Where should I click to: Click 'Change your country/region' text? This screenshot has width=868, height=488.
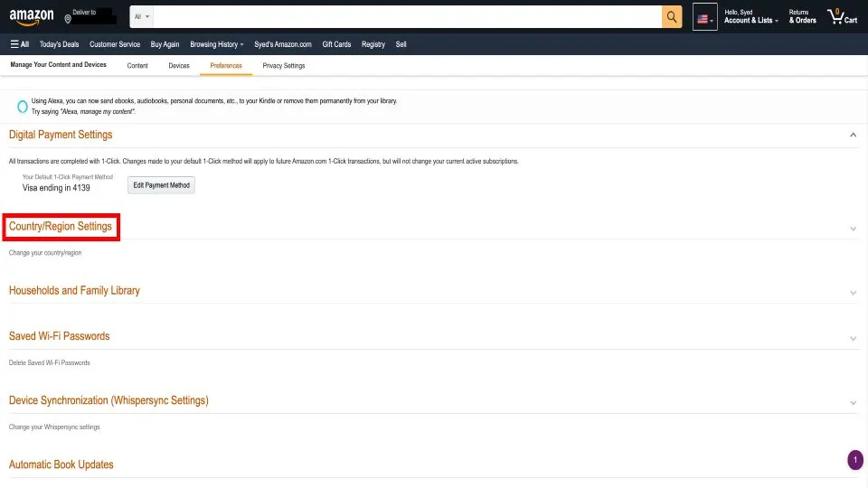pyautogui.click(x=45, y=253)
